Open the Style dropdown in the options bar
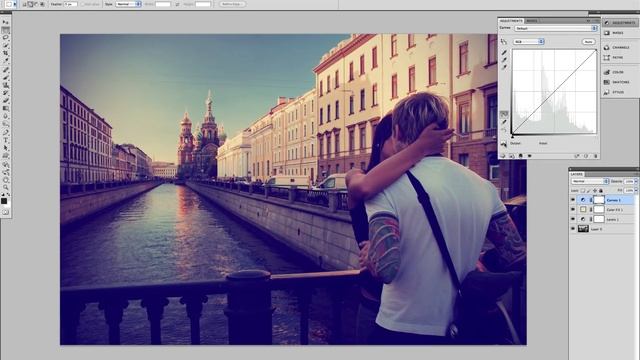The height and width of the screenshot is (360, 640). click(x=129, y=4)
